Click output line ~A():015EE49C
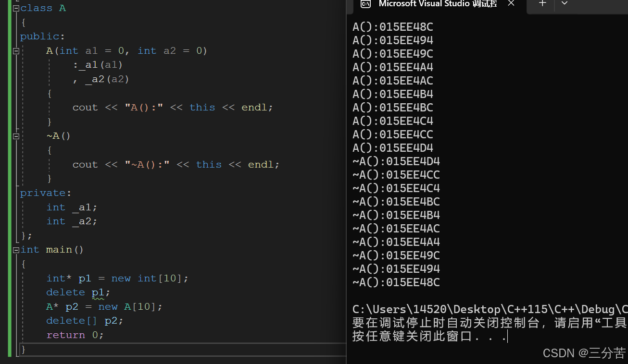Viewport: 628px width, 364px height. tap(396, 255)
